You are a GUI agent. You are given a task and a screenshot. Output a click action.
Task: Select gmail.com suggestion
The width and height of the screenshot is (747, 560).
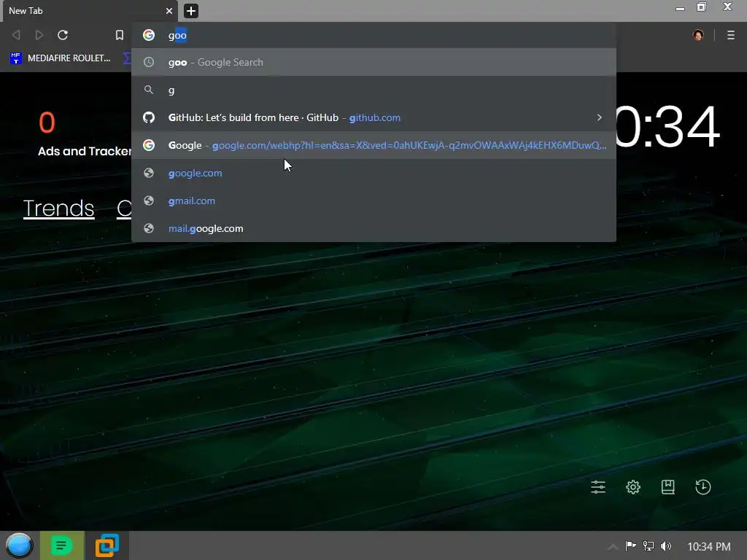pos(373,201)
